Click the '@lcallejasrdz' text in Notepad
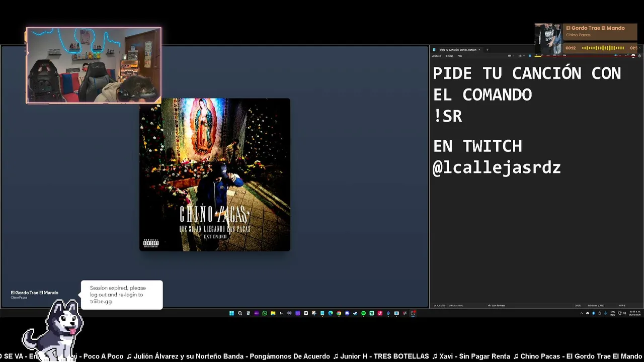This screenshot has height=362, width=644. pyautogui.click(x=497, y=168)
